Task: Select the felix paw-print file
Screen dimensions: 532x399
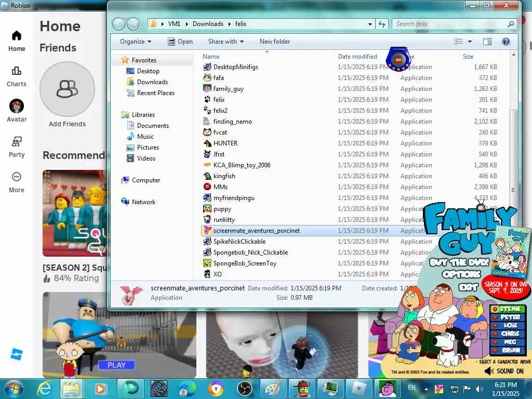Action: (x=219, y=99)
